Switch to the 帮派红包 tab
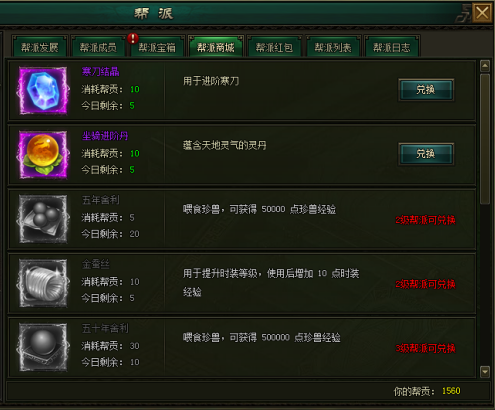 pyautogui.click(x=274, y=47)
